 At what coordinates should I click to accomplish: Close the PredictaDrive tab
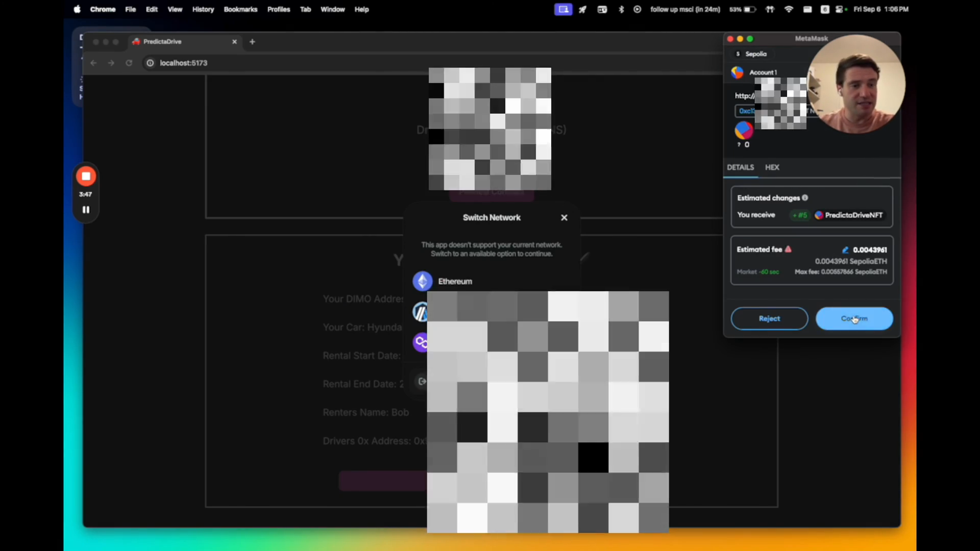point(235,42)
